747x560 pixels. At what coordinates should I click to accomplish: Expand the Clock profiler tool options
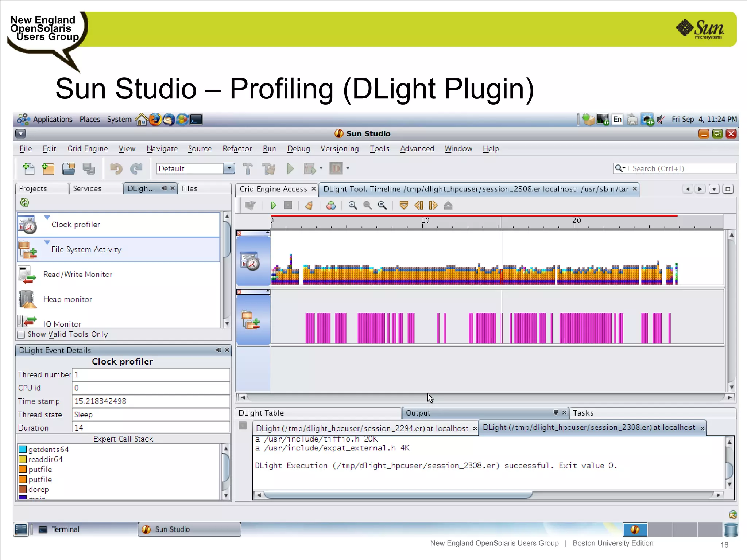click(x=47, y=218)
